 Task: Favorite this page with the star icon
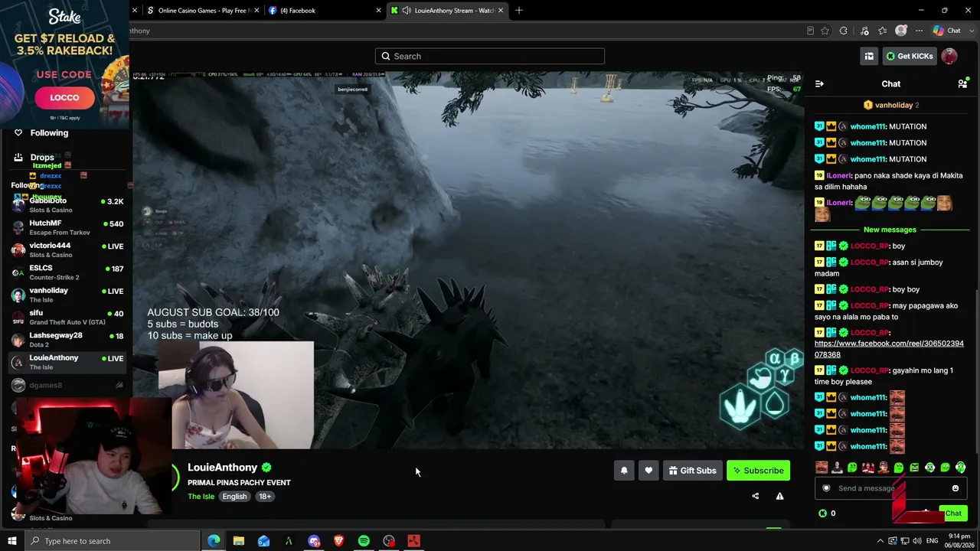click(825, 31)
